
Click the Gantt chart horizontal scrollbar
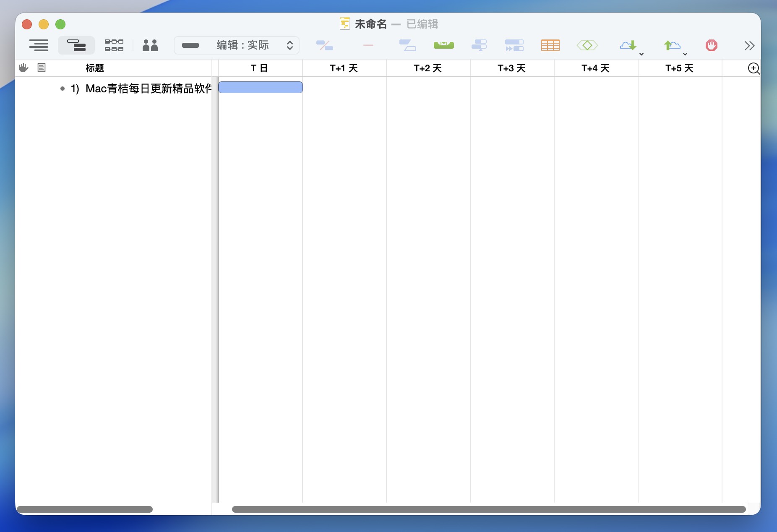pyautogui.click(x=488, y=509)
